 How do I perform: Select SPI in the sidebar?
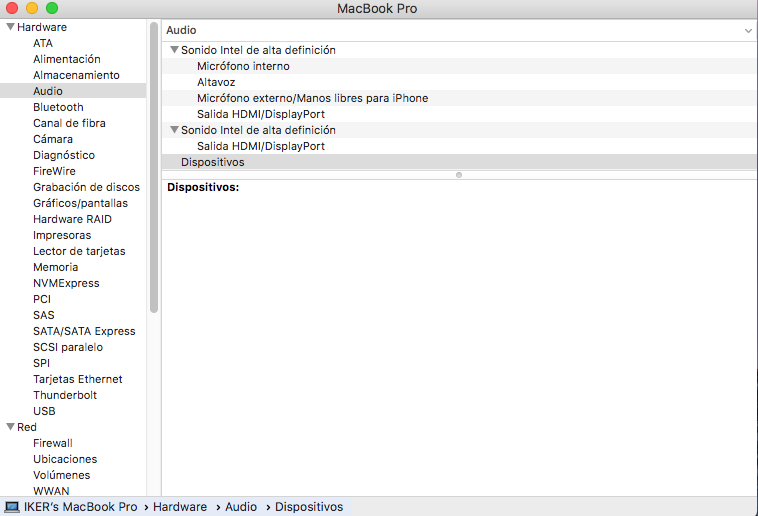(x=41, y=363)
